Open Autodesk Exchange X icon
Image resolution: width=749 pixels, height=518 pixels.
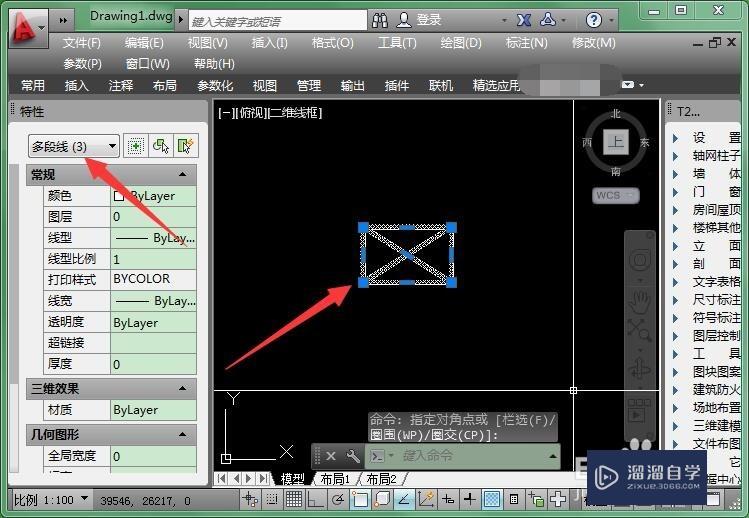pos(524,20)
